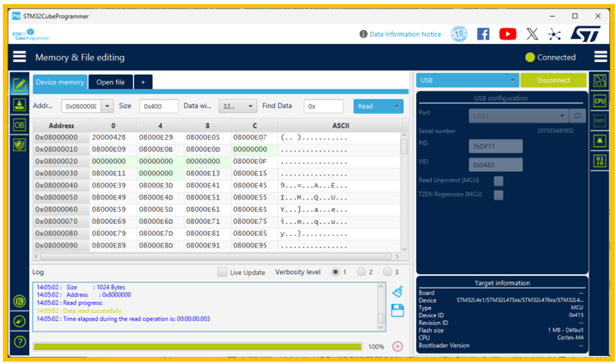This screenshot has height=364, width=616.
Task: Expand the Read button dropdown arrow
Action: pyautogui.click(x=396, y=106)
